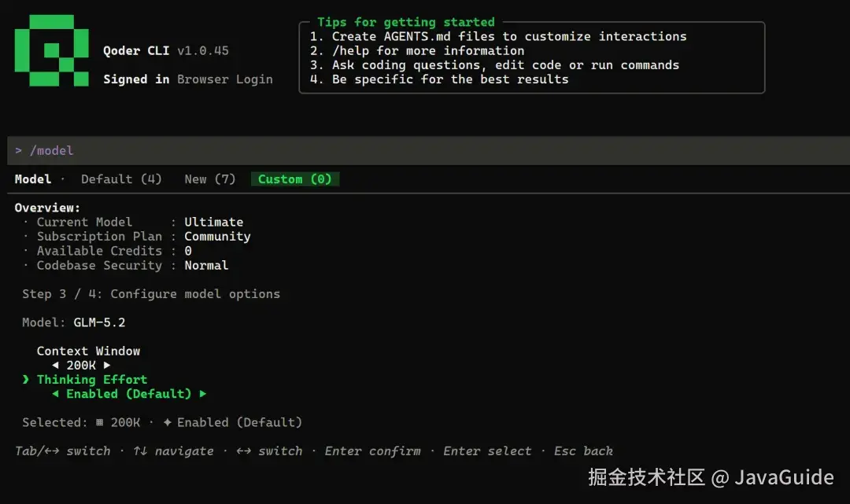Click the green Qoder logo
This screenshot has height=504, width=850.
click(51, 50)
